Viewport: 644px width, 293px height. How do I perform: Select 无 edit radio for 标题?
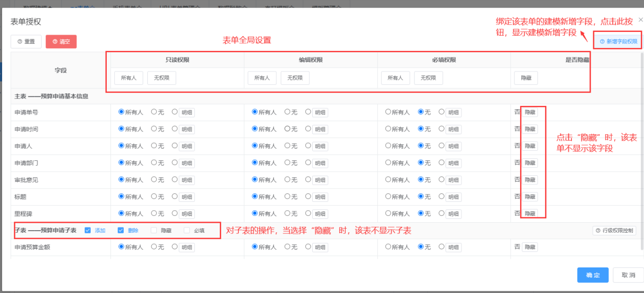pyautogui.click(x=288, y=197)
